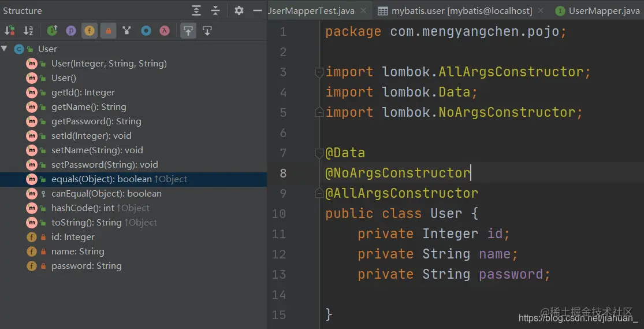The image size is (644, 329).
Task: Close the UserMapperTest.java tab
Action: tap(363, 11)
